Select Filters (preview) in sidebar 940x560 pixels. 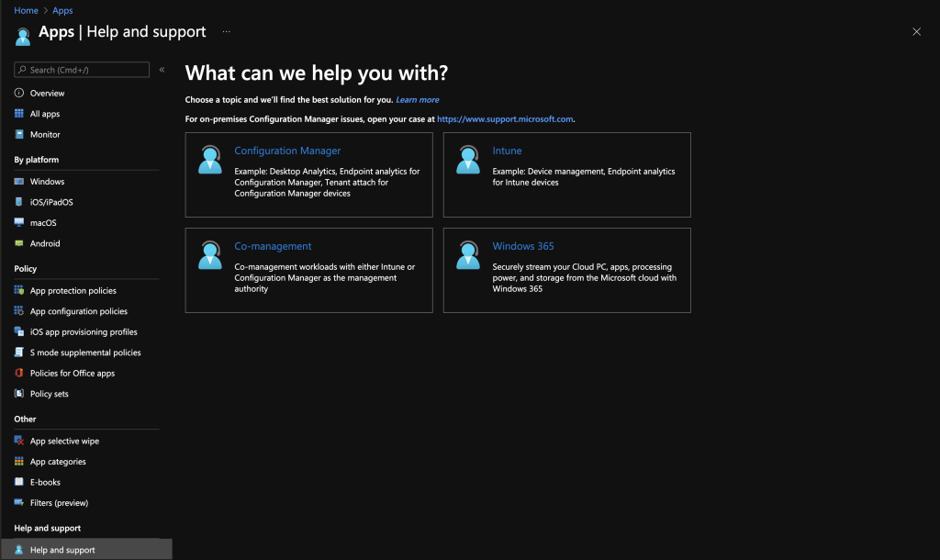(x=59, y=503)
